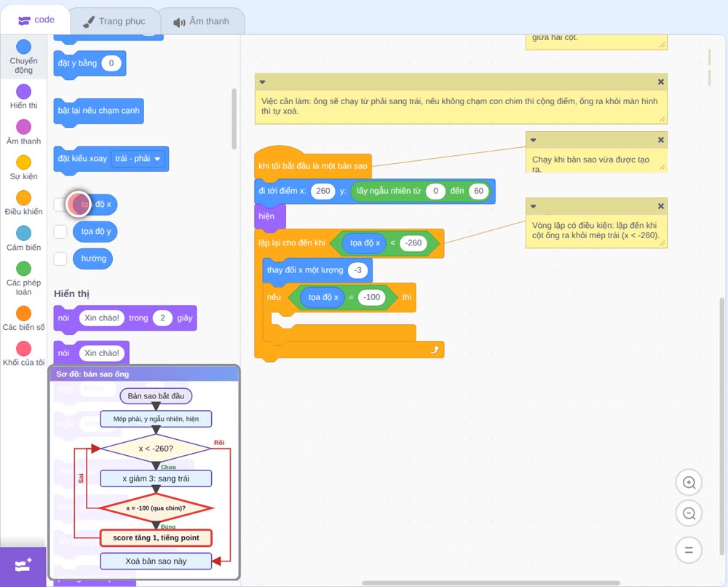
Task: Select the Các phép toán category circle
Action: click(x=24, y=269)
